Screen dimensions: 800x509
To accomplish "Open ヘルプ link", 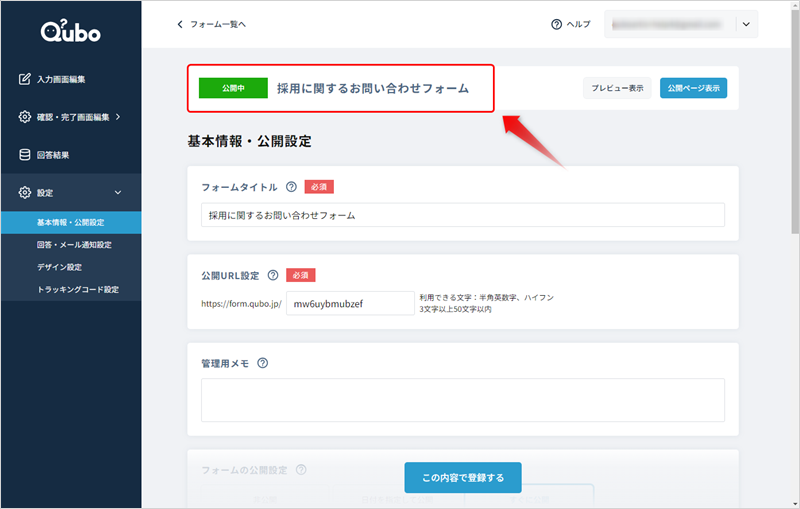I will pos(578,24).
